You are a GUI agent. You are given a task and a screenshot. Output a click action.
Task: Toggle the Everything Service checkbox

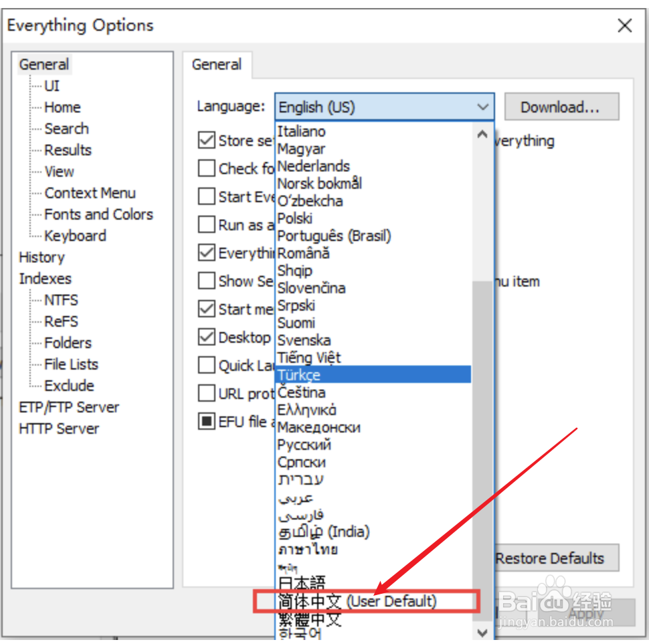[206, 252]
